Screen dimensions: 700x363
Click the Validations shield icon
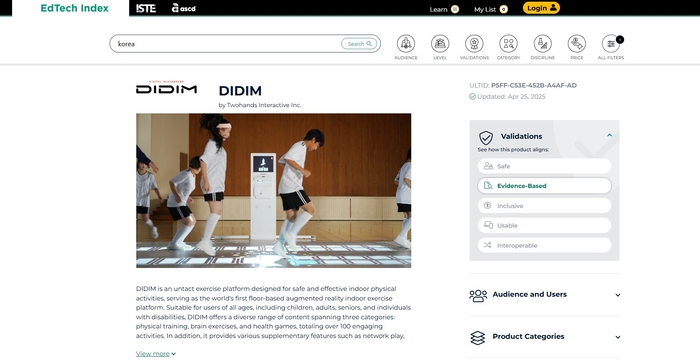click(486, 137)
